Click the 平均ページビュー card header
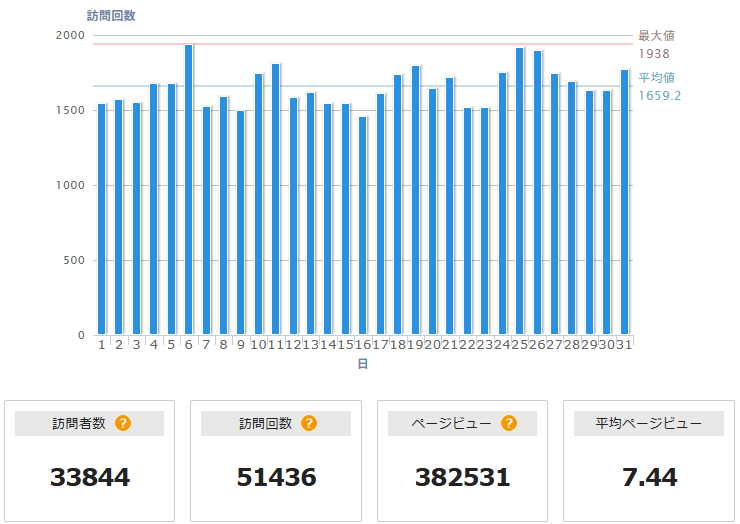The height and width of the screenshot is (524, 740). pos(649,423)
